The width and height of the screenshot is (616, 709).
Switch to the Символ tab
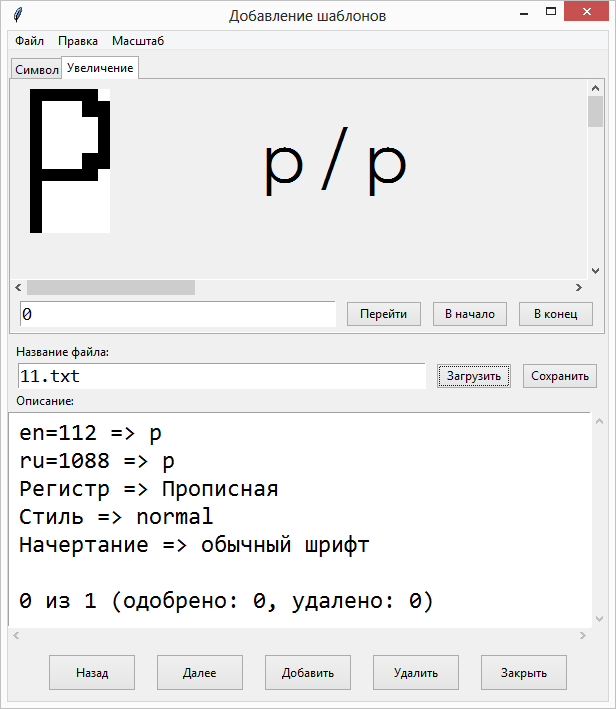(37, 70)
